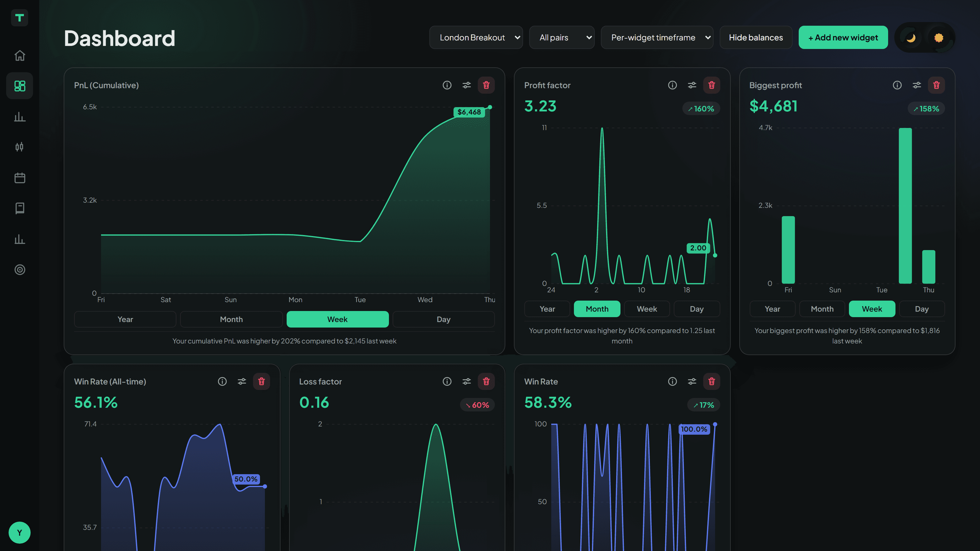The image size is (980, 551).
Task: Delete the Loss factor widget
Action: pos(486,381)
